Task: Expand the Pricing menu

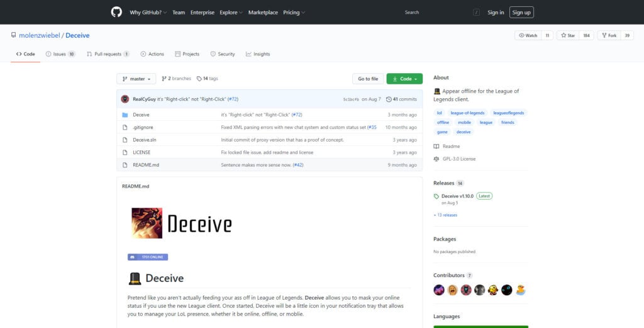Action: click(294, 13)
